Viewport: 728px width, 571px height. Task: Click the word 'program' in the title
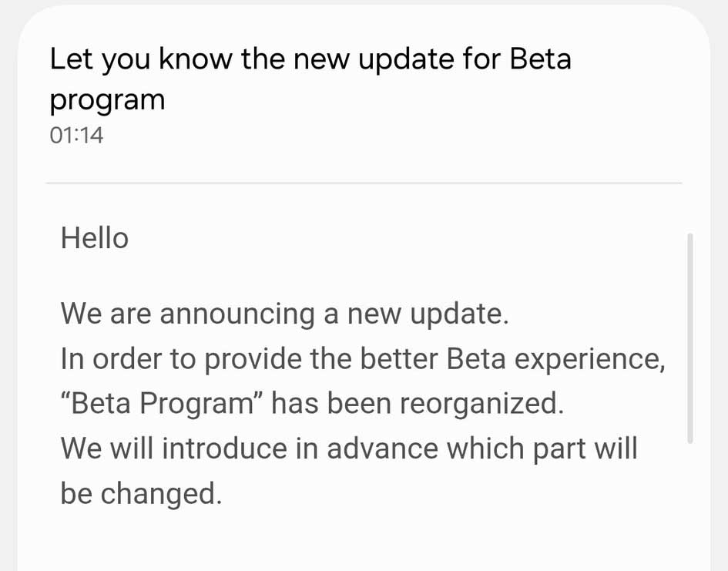107,100
